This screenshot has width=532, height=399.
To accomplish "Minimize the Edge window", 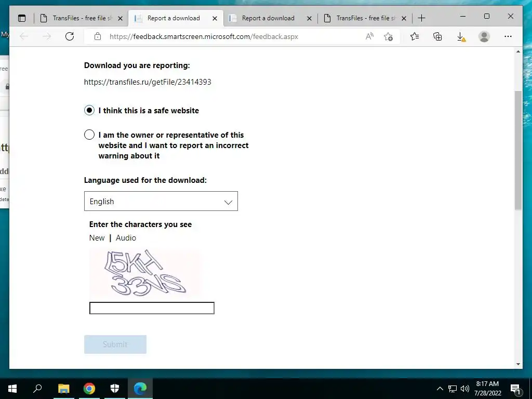I will click(463, 16).
